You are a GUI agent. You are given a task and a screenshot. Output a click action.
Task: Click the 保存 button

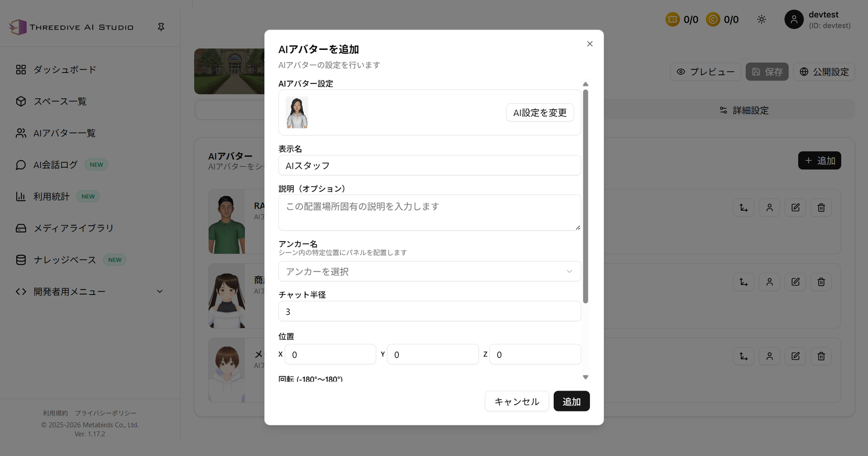767,72
